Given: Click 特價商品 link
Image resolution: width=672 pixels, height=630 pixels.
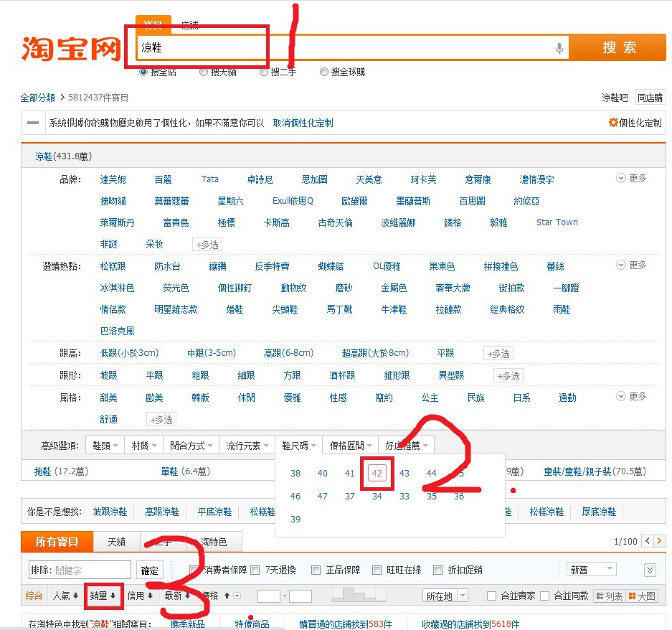Looking at the screenshot, I should [x=252, y=624].
